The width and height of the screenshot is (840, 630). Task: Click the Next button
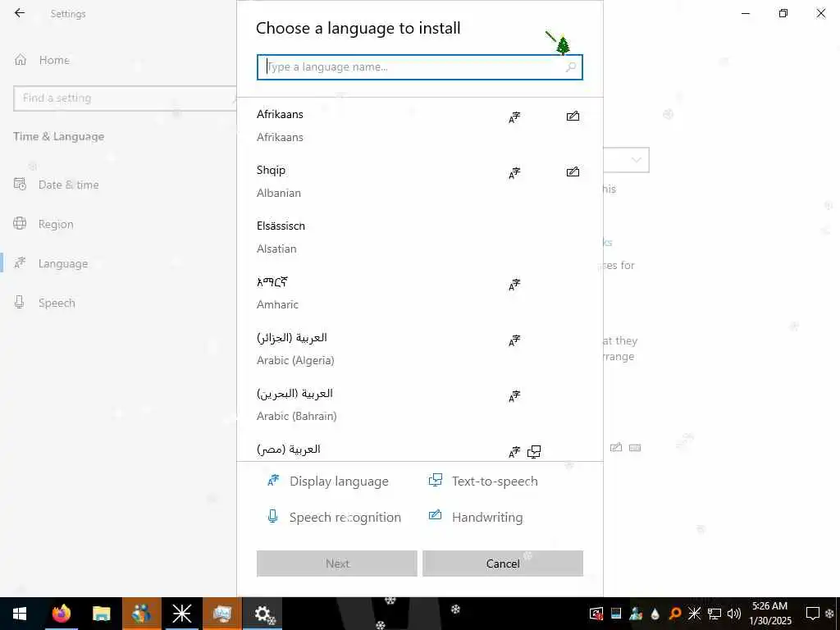(x=337, y=564)
